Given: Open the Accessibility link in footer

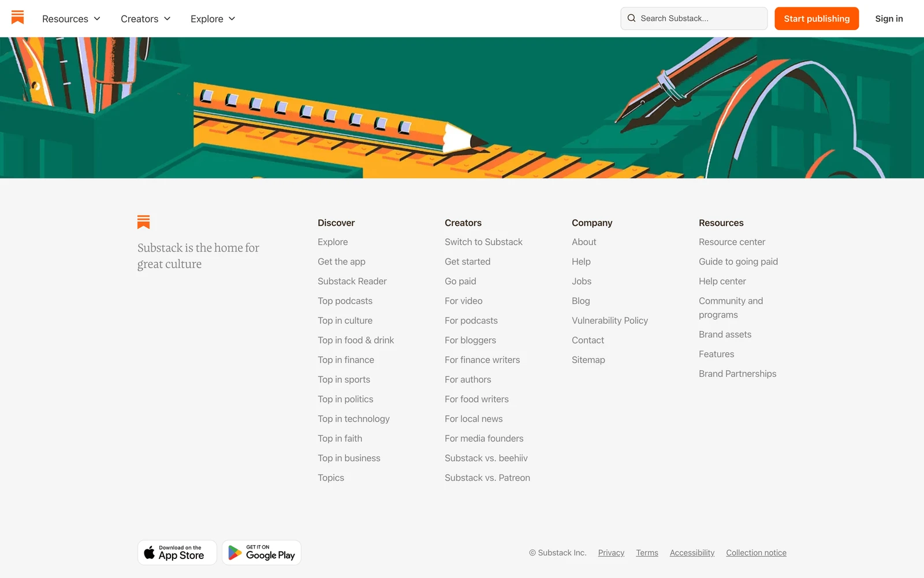Looking at the screenshot, I should click(x=692, y=553).
